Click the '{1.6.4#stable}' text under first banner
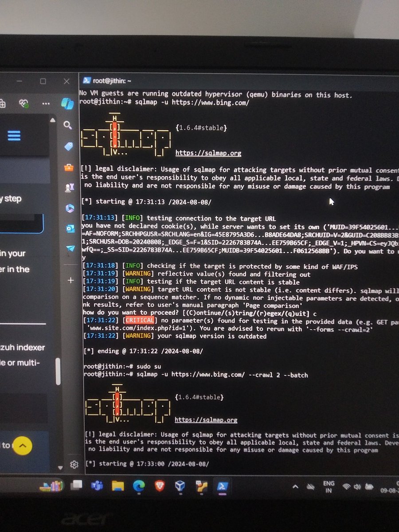This screenshot has height=532, width=399. coord(202,128)
